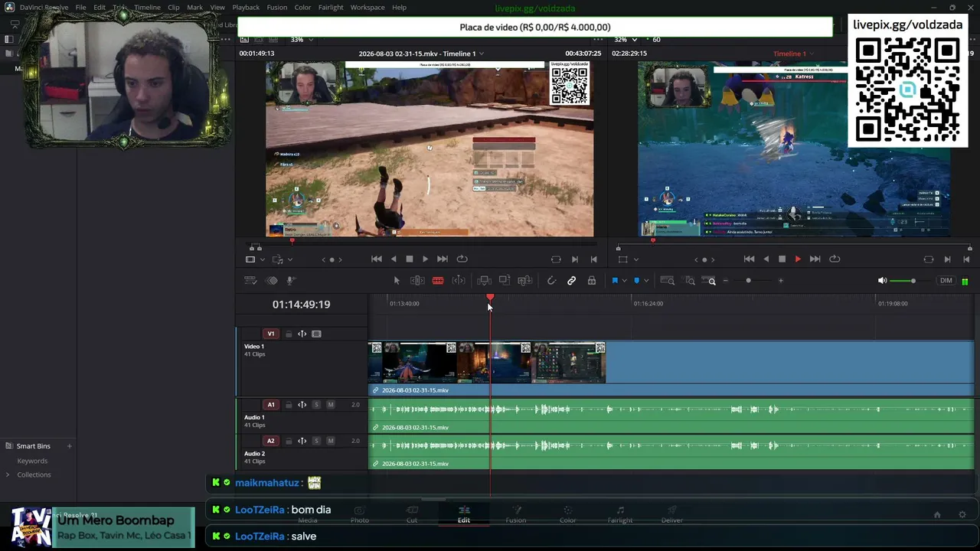Toggle Loop in the timeline viewer
980x551 pixels.
tap(835, 259)
